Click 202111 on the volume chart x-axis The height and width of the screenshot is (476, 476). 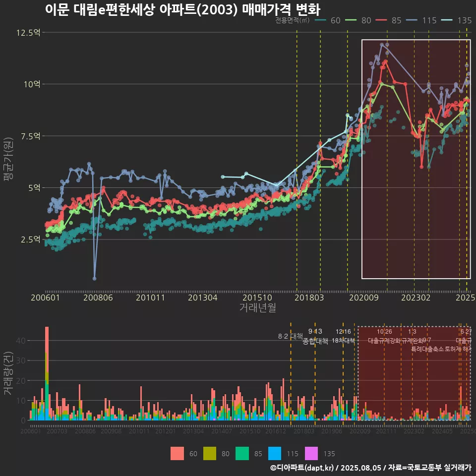click(x=386, y=431)
